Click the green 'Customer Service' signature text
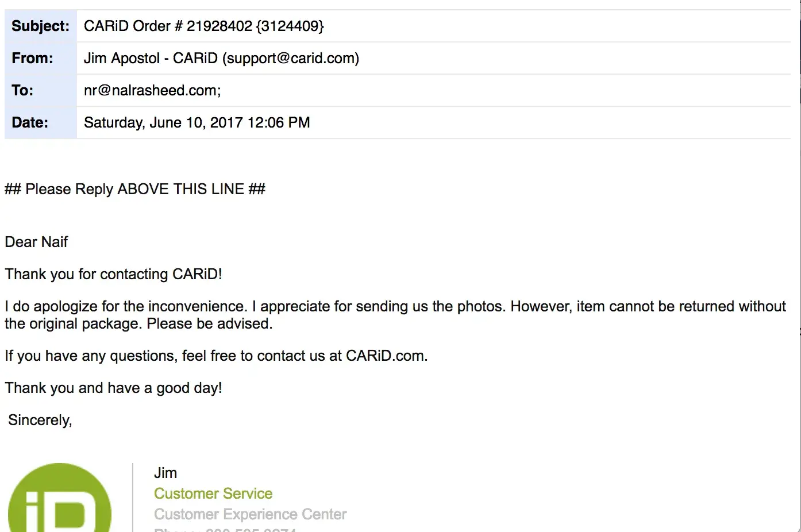Image resolution: width=801 pixels, height=532 pixels. 213,494
